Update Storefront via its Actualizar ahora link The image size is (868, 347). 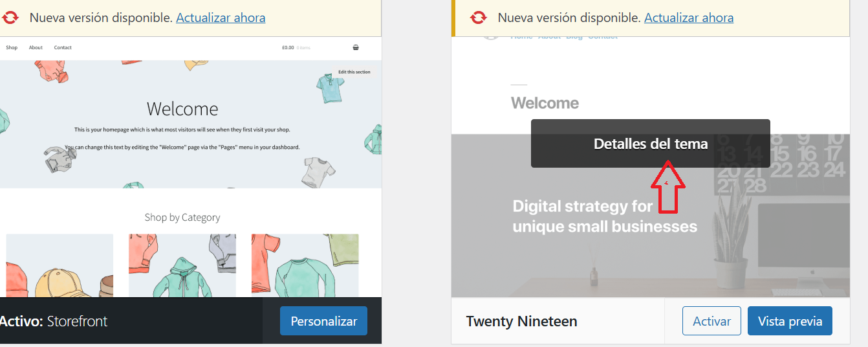tap(221, 17)
